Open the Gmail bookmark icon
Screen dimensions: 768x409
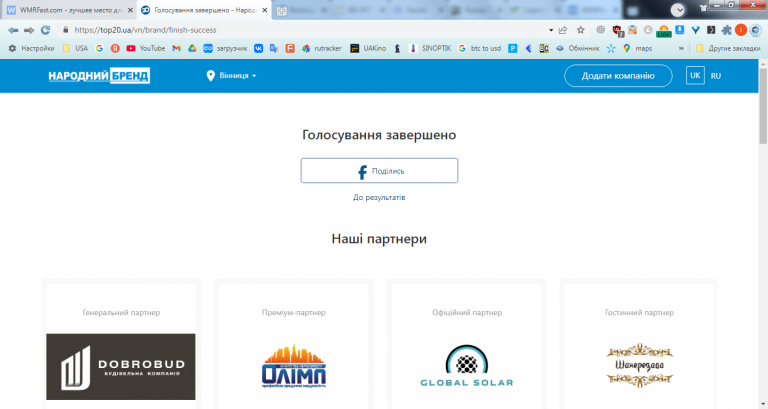click(176, 48)
